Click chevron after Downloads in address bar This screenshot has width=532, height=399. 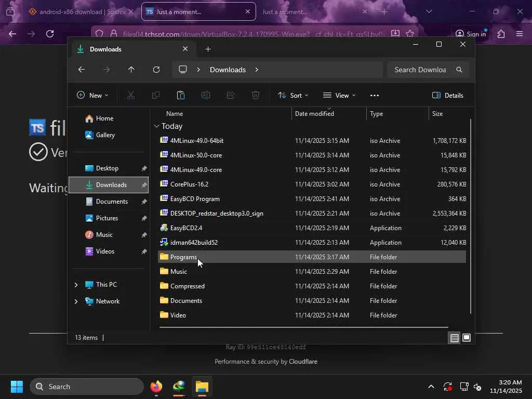(257, 70)
